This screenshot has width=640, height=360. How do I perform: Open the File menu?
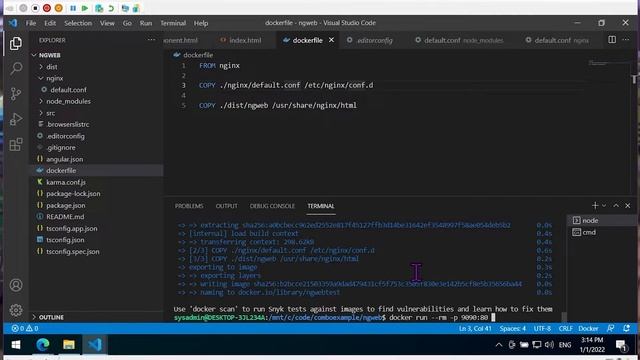31,23
